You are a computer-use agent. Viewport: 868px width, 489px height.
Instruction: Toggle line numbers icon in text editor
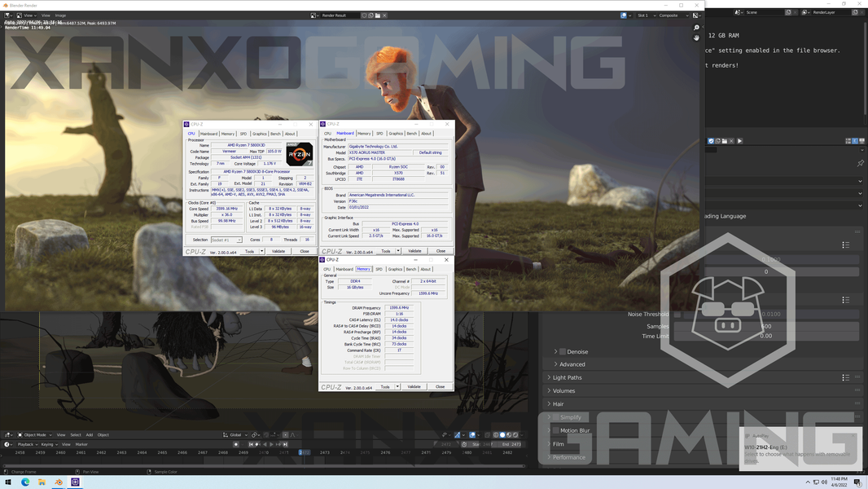[848, 141]
